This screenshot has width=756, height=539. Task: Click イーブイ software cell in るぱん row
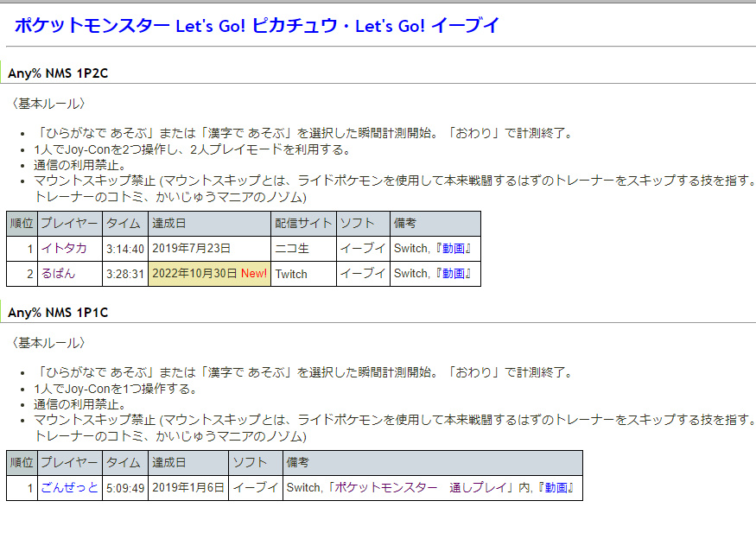(363, 274)
